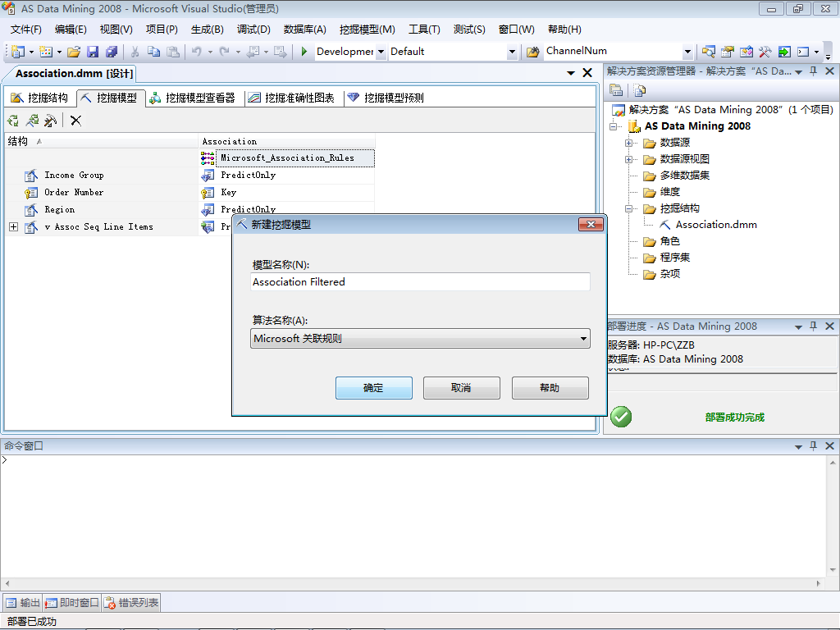Click the model name input field
This screenshot has width=840, height=630.
point(420,282)
